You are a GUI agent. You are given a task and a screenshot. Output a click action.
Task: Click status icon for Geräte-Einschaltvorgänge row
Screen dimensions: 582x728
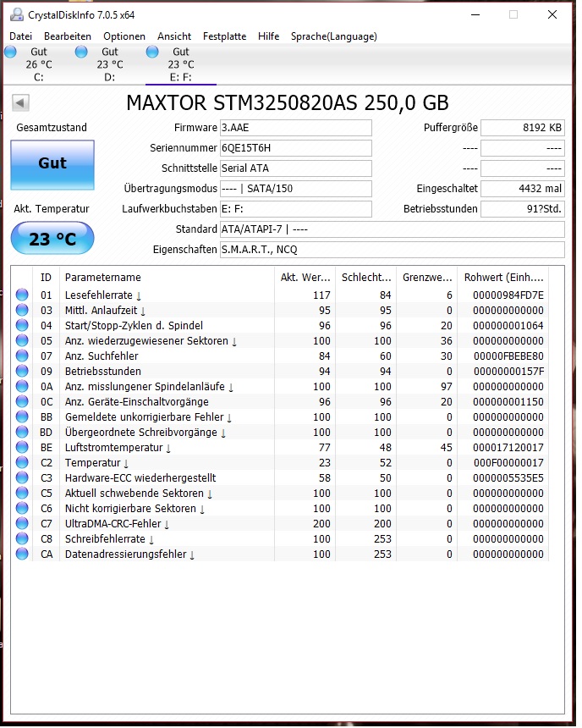click(x=22, y=401)
